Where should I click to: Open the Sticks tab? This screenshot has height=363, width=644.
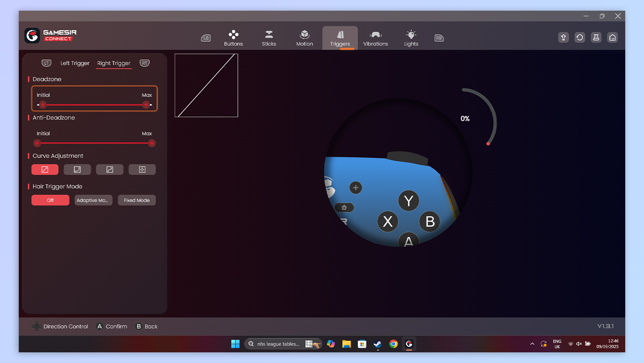[269, 38]
